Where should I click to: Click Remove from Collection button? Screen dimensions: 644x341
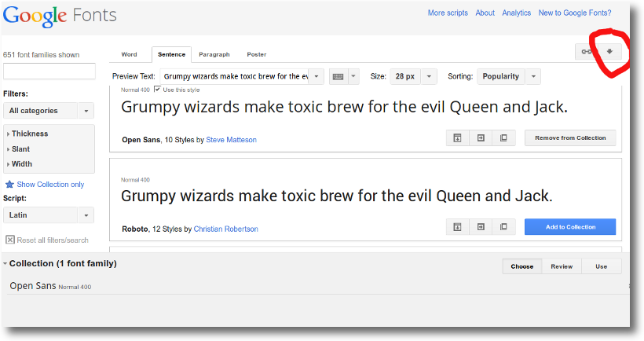pos(570,138)
